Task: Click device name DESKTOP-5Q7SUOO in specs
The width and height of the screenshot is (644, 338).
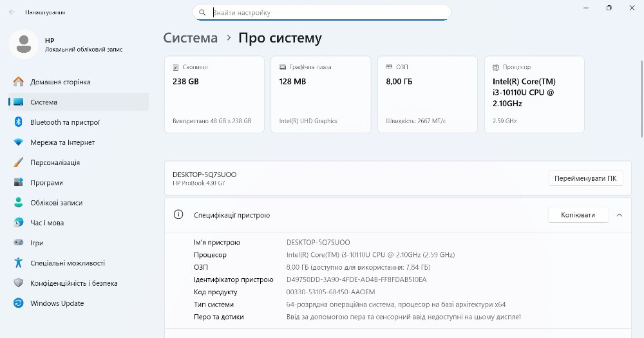Action: (318, 242)
